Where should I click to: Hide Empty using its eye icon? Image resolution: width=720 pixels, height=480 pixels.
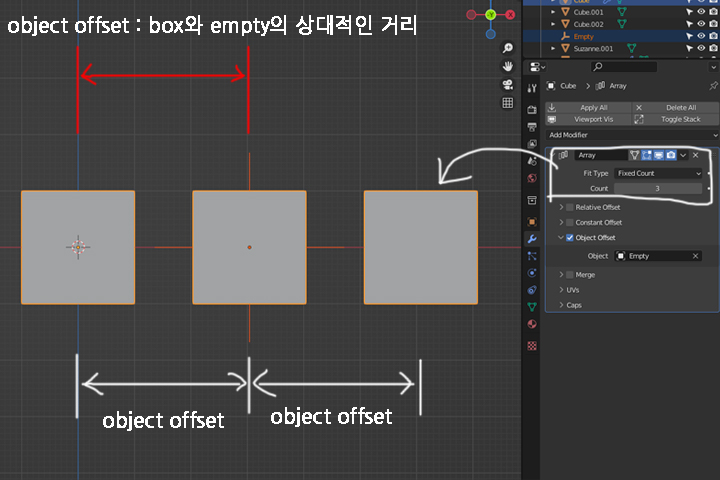click(701, 36)
